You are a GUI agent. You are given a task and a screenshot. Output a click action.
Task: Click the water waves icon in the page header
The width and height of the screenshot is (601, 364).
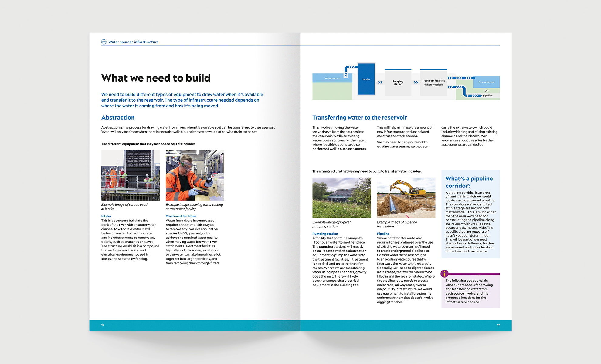point(104,42)
